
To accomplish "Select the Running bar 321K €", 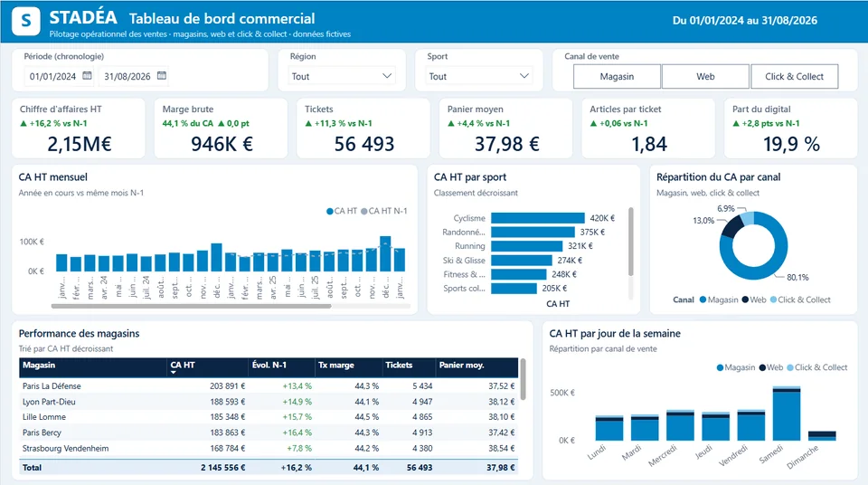I will (x=526, y=246).
